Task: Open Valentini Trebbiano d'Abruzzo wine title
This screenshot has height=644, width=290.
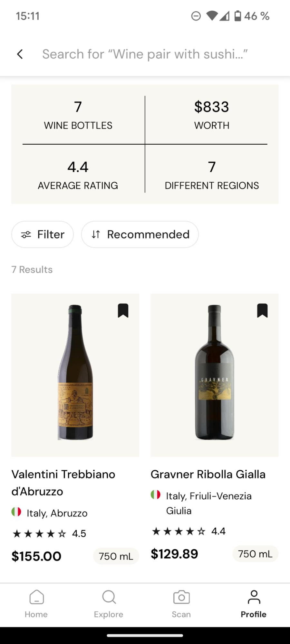Action: 63,483
